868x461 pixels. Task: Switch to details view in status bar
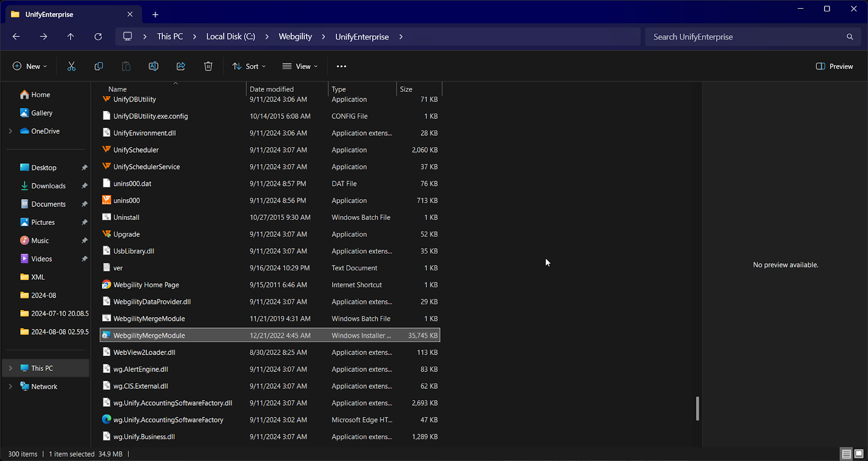click(846, 453)
